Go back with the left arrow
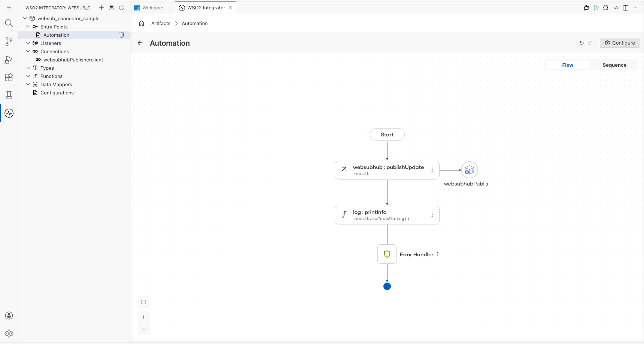The image size is (644, 344). click(140, 43)
